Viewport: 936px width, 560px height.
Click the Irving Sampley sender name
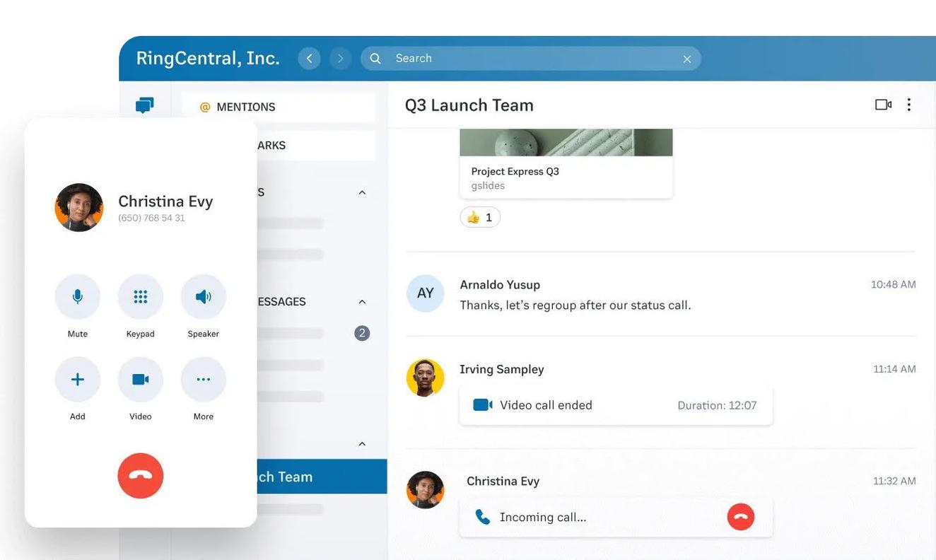(502, 369)
